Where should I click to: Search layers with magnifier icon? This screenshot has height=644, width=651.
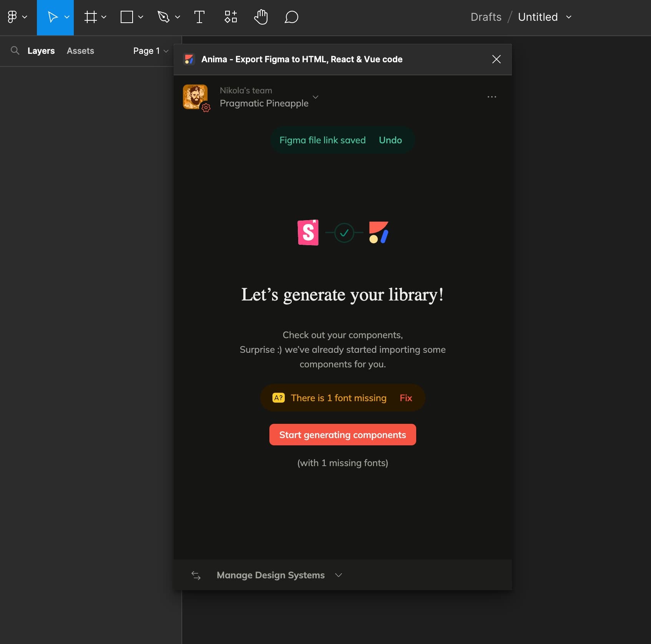click(x=15, y=51)
